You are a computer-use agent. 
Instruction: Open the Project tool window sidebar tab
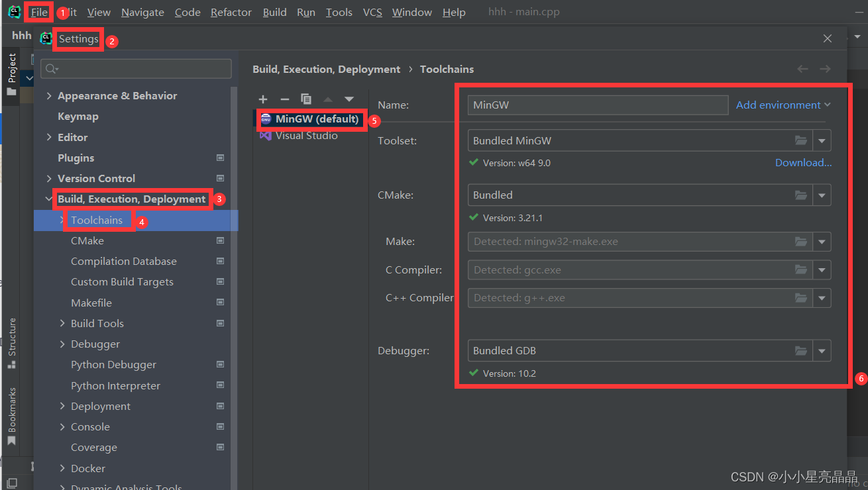coord(11,74)
